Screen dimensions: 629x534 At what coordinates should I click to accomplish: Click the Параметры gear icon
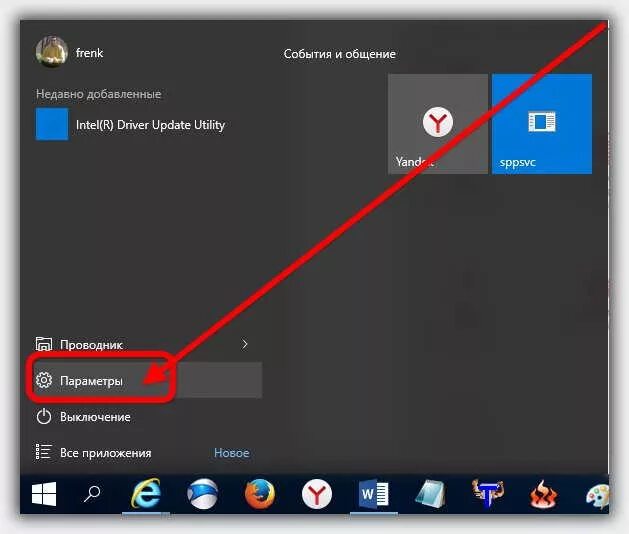coord(44,380)
